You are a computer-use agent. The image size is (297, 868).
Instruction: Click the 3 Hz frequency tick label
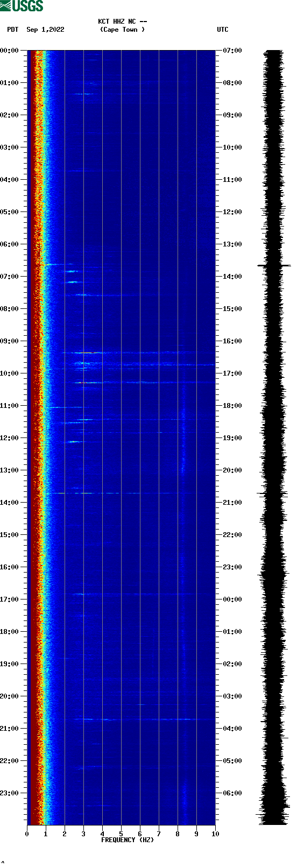83,834
